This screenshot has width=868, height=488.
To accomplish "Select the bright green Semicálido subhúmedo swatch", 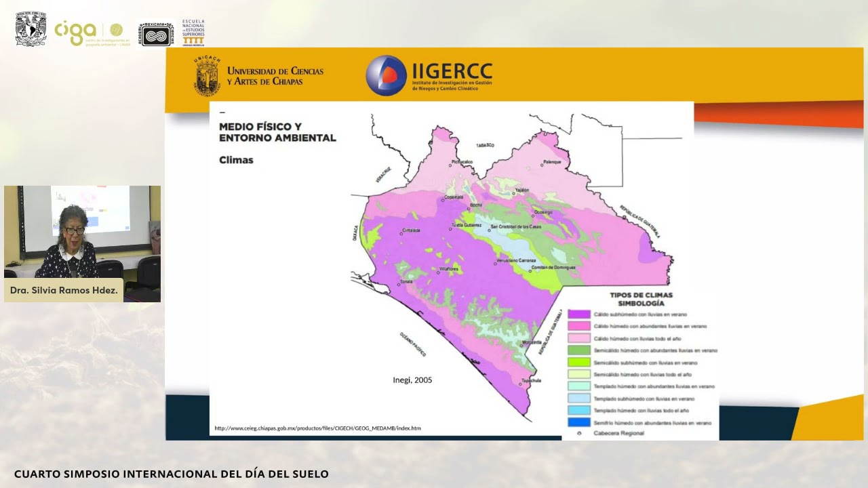I will tap(578, 363).
